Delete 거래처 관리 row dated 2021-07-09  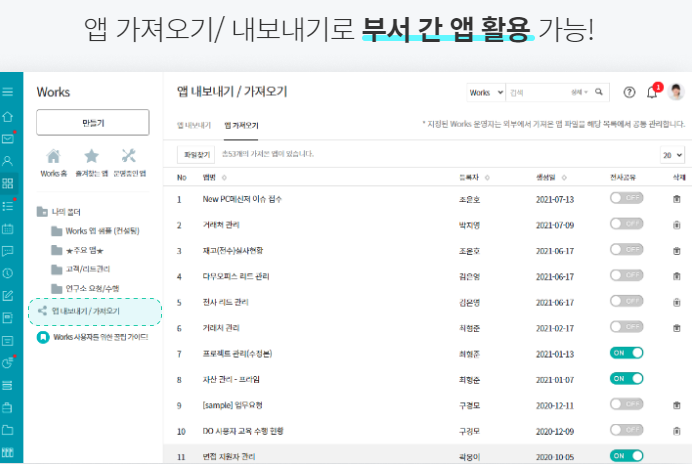(x=677, y=225)
